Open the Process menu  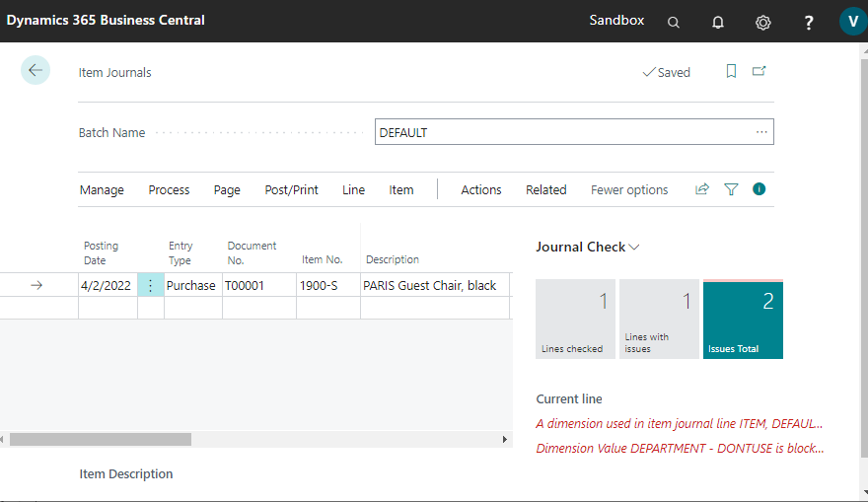click(169, 189)
